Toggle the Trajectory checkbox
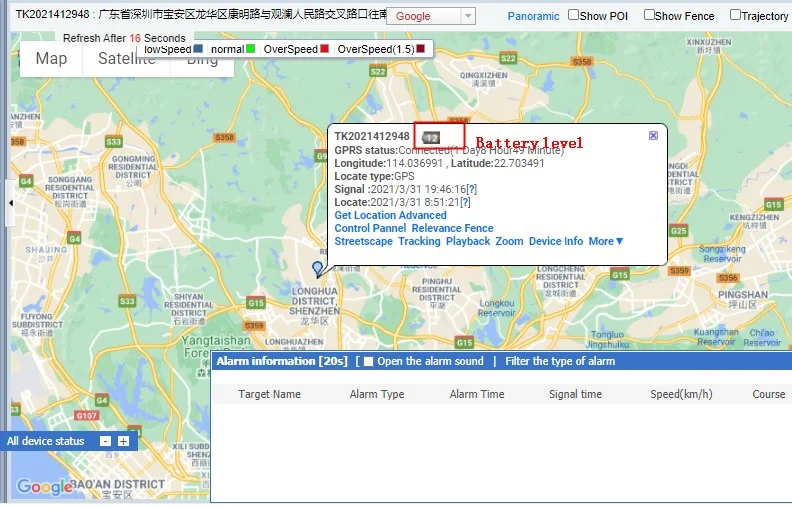Screen dimensions: 792x508 735,15
